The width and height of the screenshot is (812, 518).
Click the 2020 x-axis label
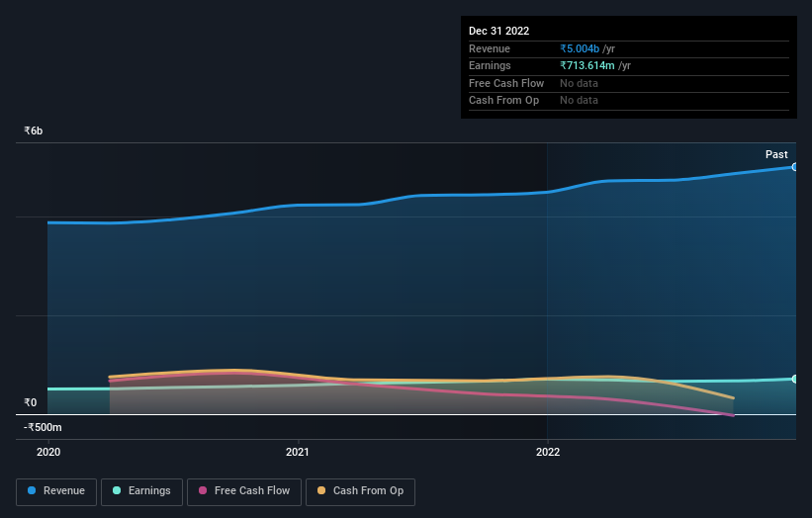(48, 452)
